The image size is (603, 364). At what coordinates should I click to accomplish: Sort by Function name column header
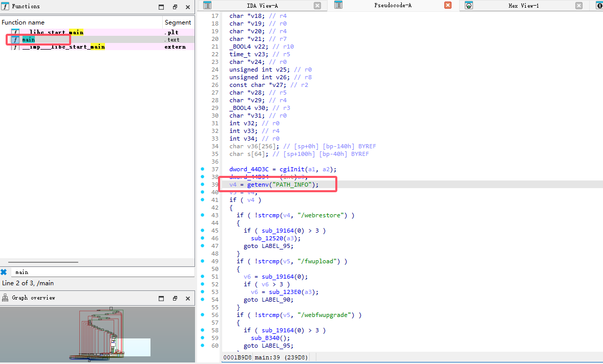tap(23, 22)
